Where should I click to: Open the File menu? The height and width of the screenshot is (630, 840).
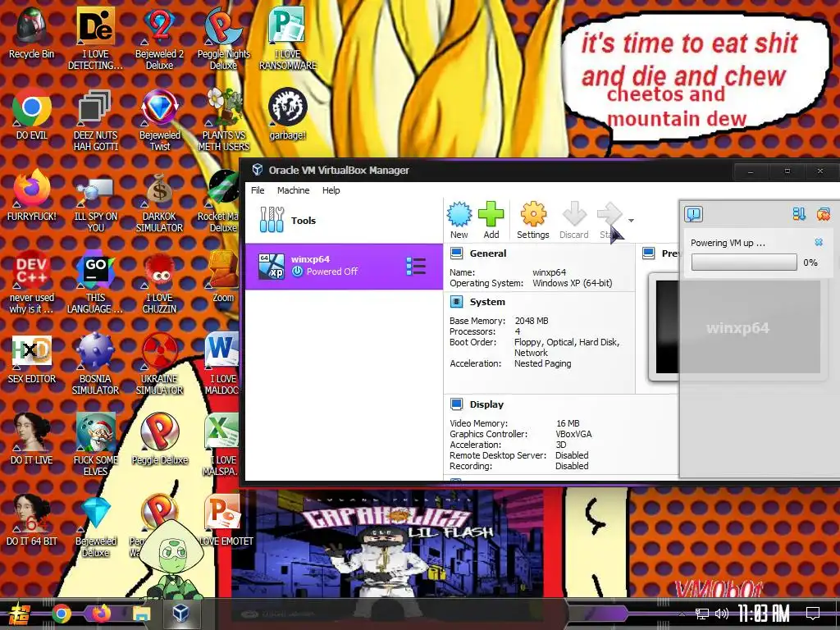point(258,190)
